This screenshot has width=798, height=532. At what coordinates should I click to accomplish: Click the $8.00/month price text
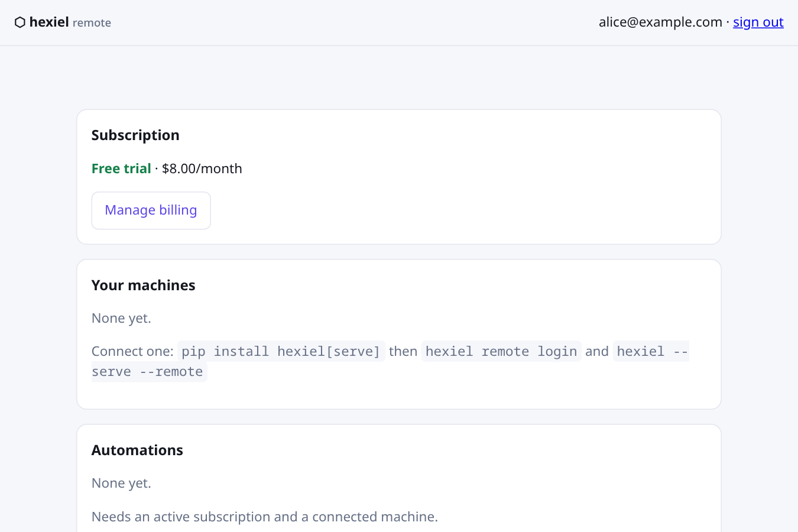[202, 168]
